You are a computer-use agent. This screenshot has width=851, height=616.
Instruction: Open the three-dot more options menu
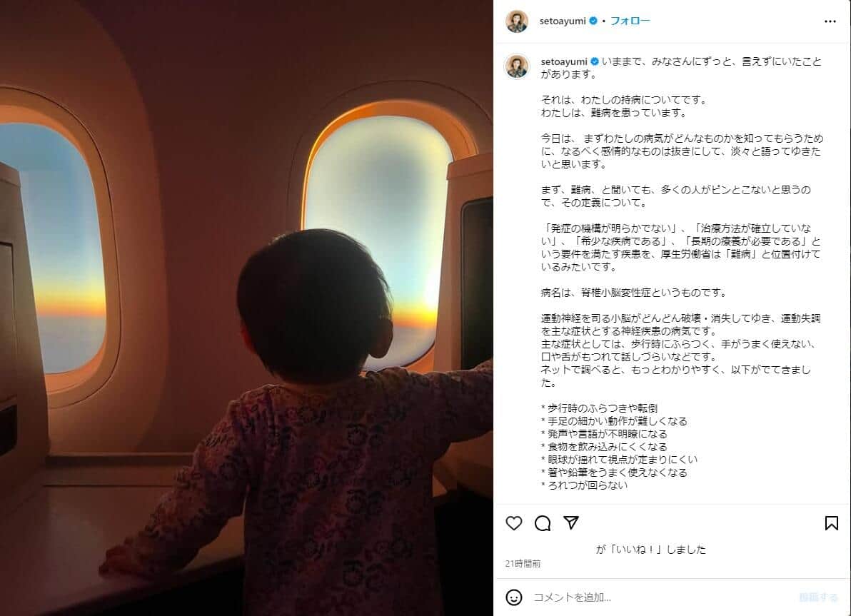pos(830,21)
